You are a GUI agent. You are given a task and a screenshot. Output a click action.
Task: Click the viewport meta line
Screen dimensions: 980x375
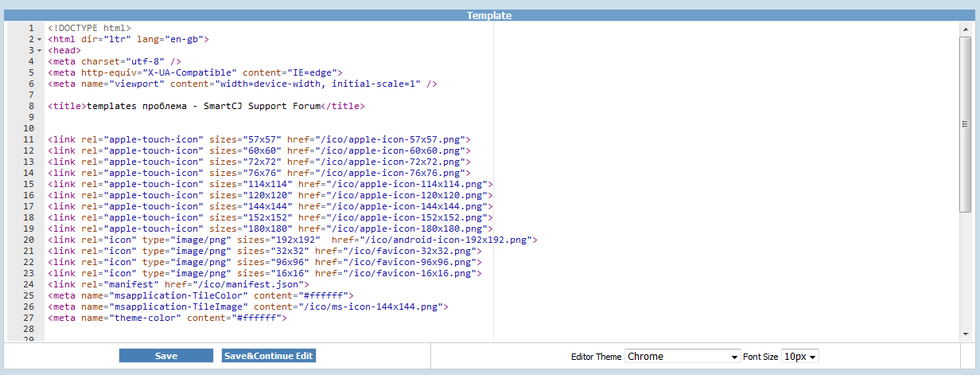tap(243, 84)
